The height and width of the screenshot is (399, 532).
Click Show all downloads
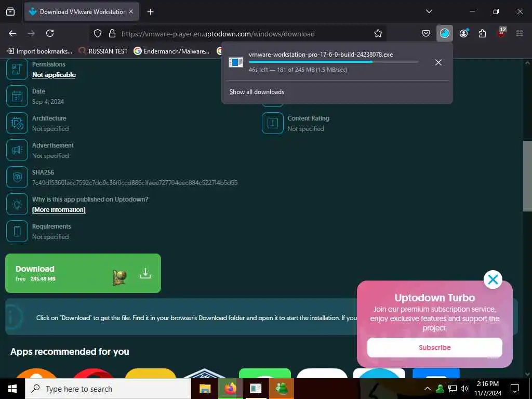tap(257, 92)
